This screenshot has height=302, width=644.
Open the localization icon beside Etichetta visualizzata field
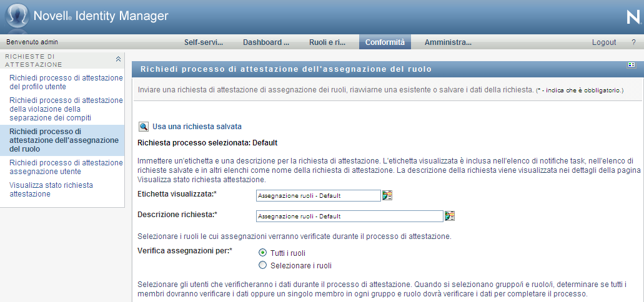[x=387, y=195]
